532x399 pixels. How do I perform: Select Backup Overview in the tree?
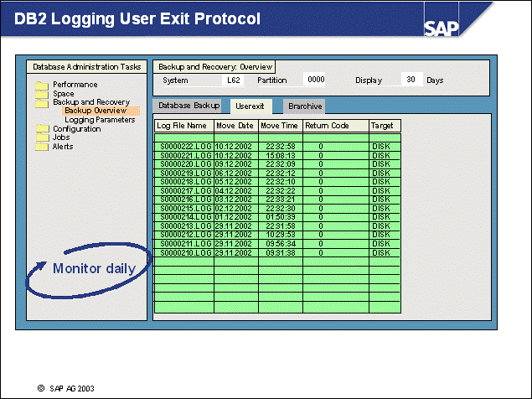pyautogui.click(x=96, y=111)
